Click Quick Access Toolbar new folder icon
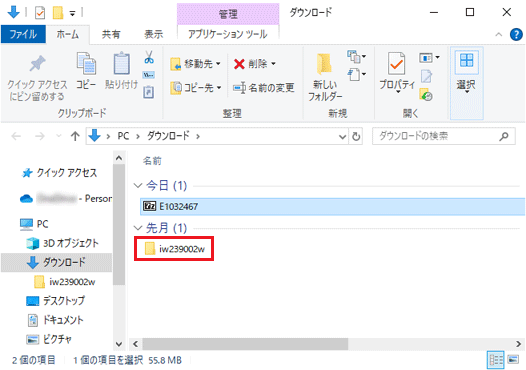This screenshot has height=370, width=526. tap(58, 13)
